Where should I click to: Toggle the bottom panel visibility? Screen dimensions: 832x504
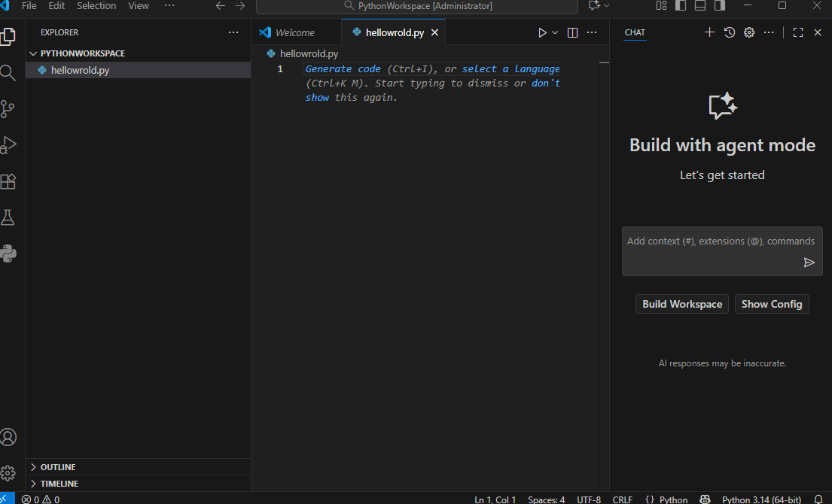[700, 5]
